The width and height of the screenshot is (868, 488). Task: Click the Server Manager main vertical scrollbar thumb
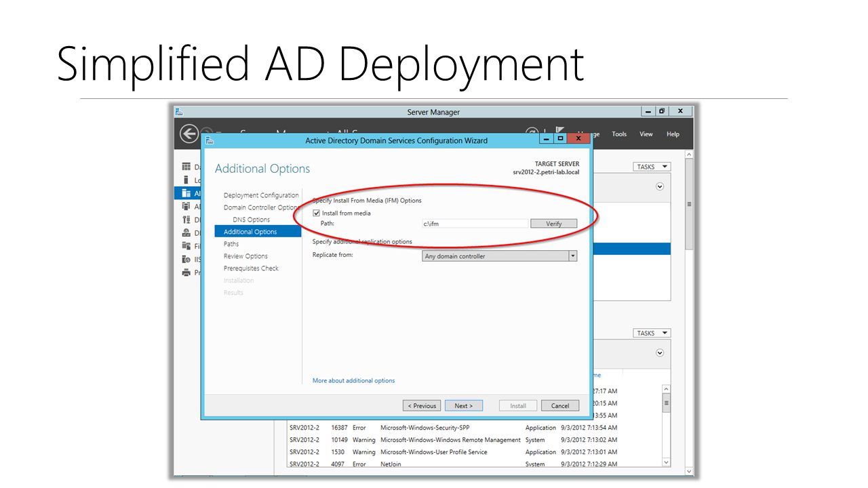[x=689, y=204]
